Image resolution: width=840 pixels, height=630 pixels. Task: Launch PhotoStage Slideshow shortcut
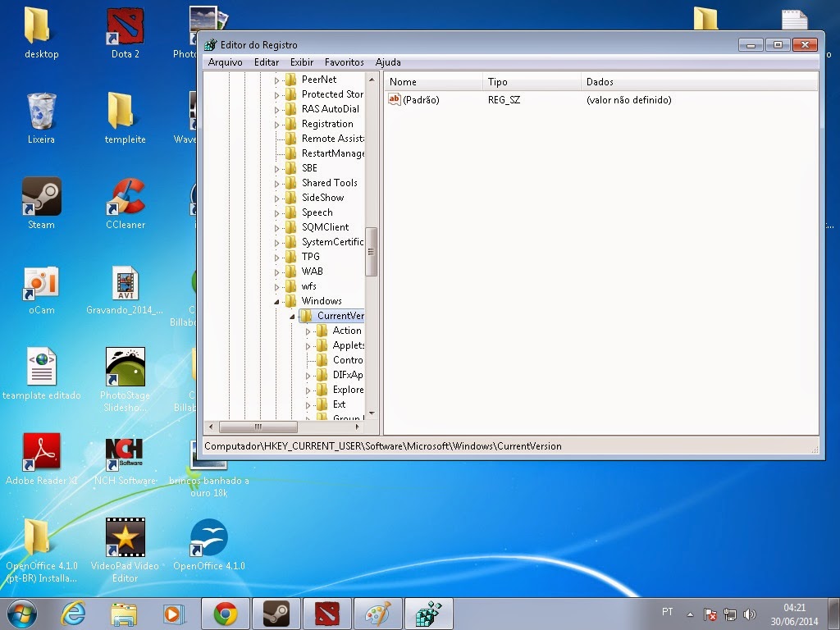tap(125, 379)
